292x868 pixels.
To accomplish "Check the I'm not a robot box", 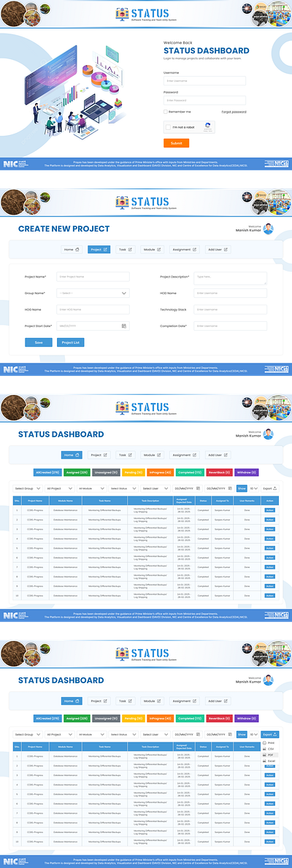I will pyautogui.click(x=168, y=127).
